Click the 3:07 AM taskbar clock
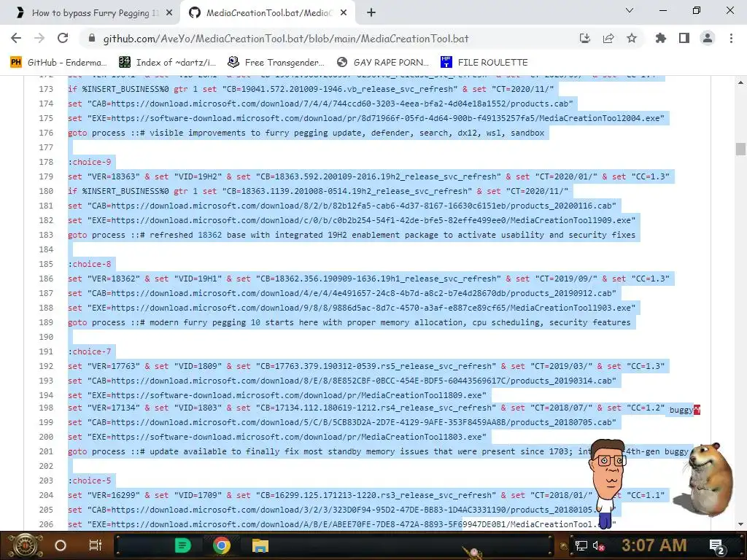This screenshot has width=747, height=560. point(654,545)
